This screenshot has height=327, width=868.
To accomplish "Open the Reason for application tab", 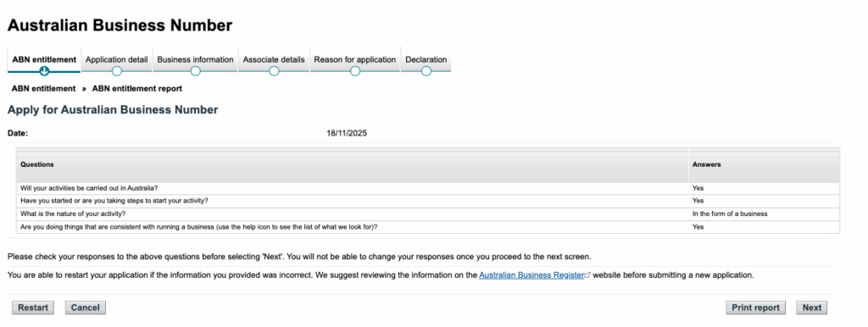I will (355, 60).
